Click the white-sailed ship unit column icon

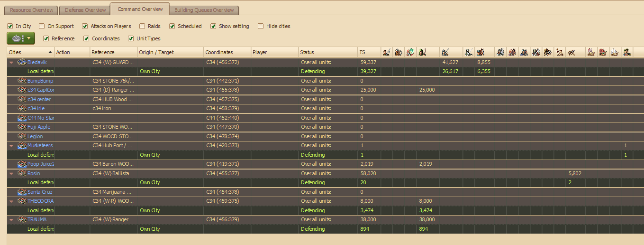click(x=615, y=52)
